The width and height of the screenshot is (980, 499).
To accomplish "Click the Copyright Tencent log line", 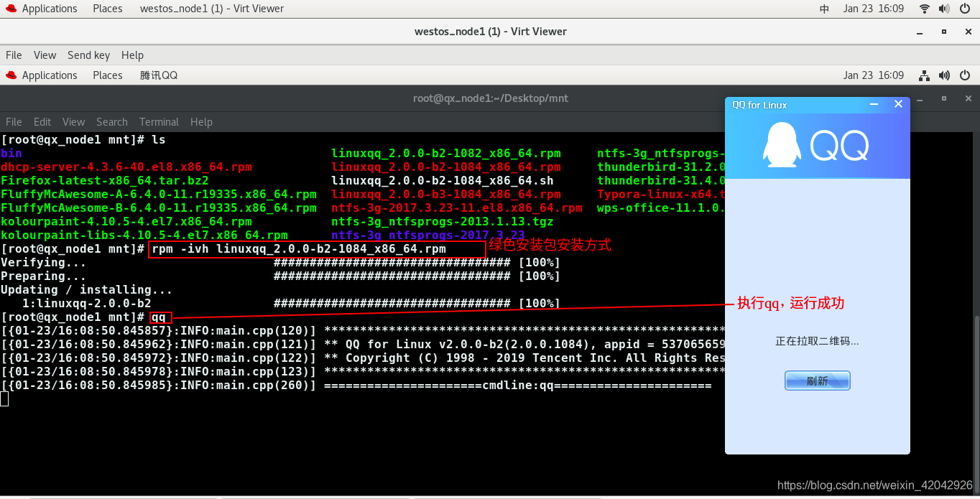I will [363, 358].
